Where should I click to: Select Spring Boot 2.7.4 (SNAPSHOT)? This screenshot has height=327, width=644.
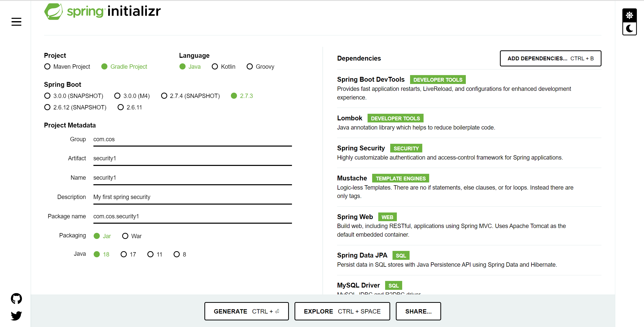point(190,96)
